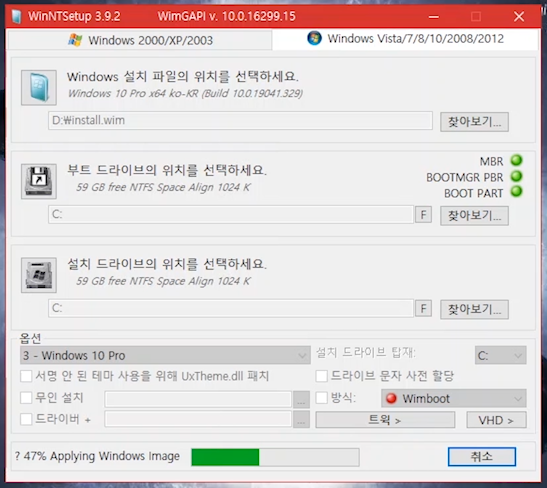The image size is (547, 488).
Task: Switch to Windows Vista/7/8/10/2008/2012 tab
Action: point(405,39)
